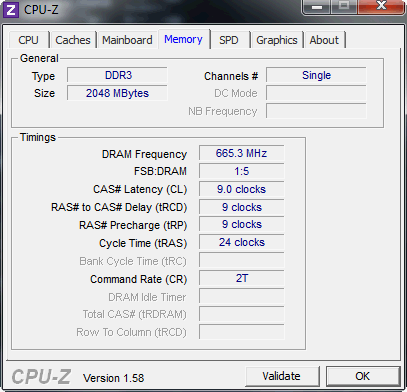
Task: Click the Channels # label
Action: pyautogui.click(x=231, y=76)
